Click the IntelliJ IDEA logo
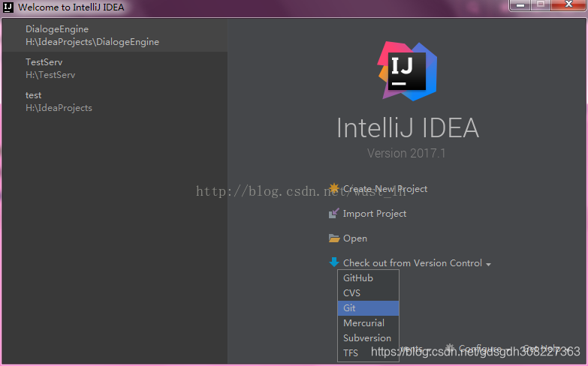The image size is (588, 366). click(x=407, y=70)
